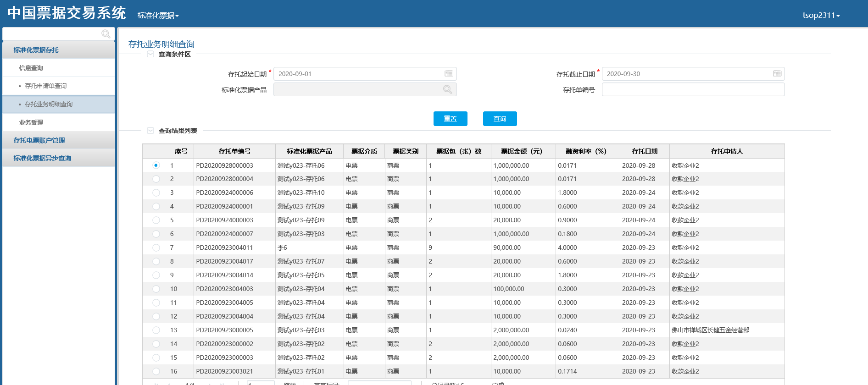This screenshot has width=868, height=385.
Task: Select radio for PD20200924000001 row
Action: point(156,207)
